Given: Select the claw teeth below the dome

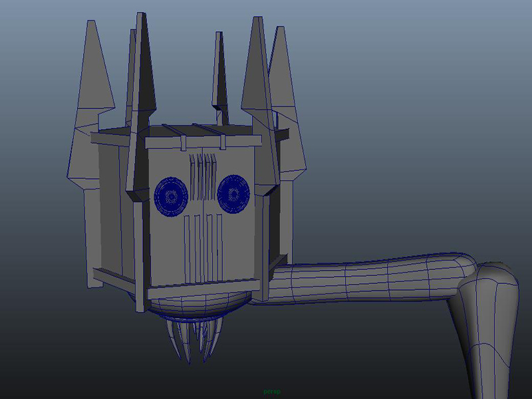Looking at the screenshot, I should (x=196, y=339).
